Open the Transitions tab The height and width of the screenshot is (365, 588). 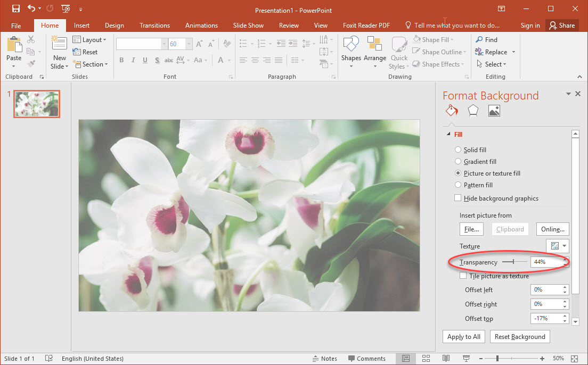[154, 25]
